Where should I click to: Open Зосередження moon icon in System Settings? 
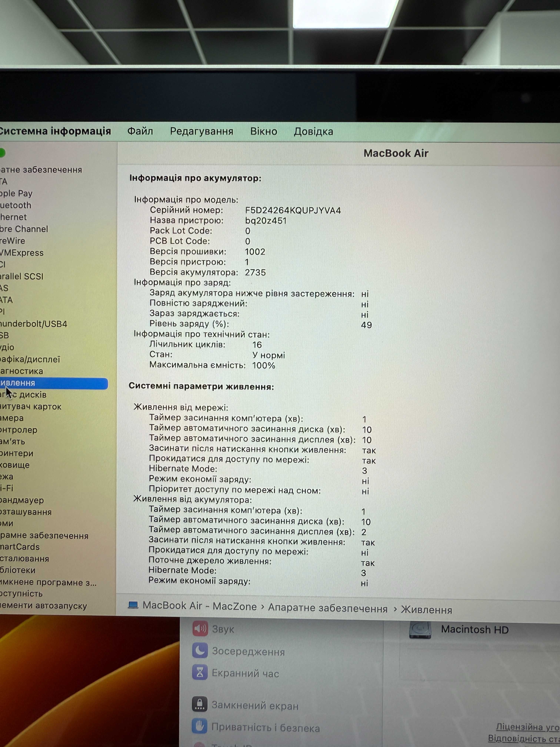pyautogui.click(x=200, y=650)
